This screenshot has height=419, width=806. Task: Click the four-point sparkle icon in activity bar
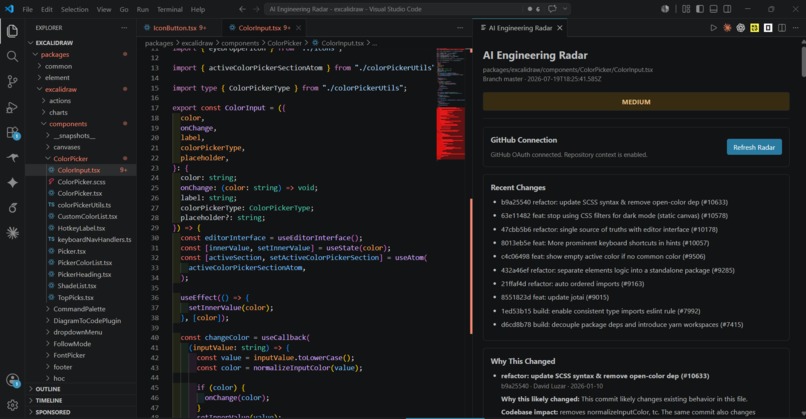[12, 183]
